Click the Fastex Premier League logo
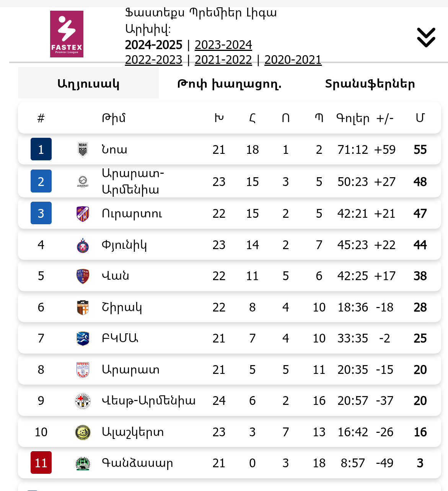448x491 pixels. point(67,34)
